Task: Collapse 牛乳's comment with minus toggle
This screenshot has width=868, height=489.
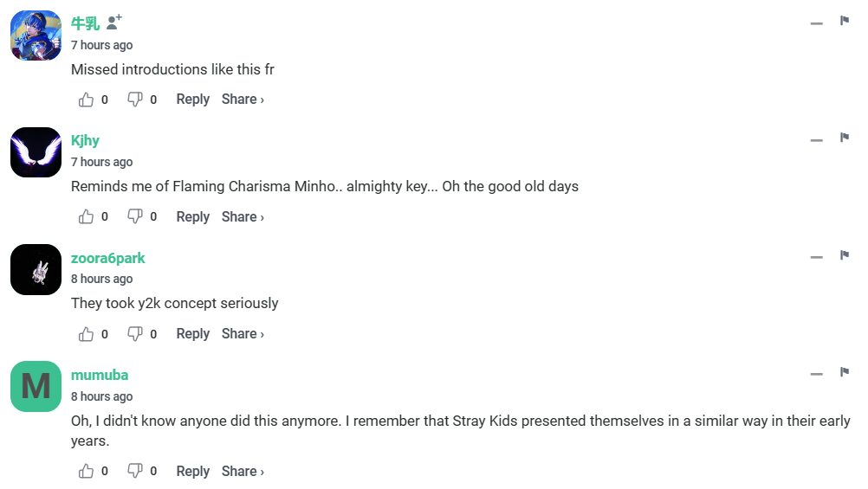Action: click(816, 23)
